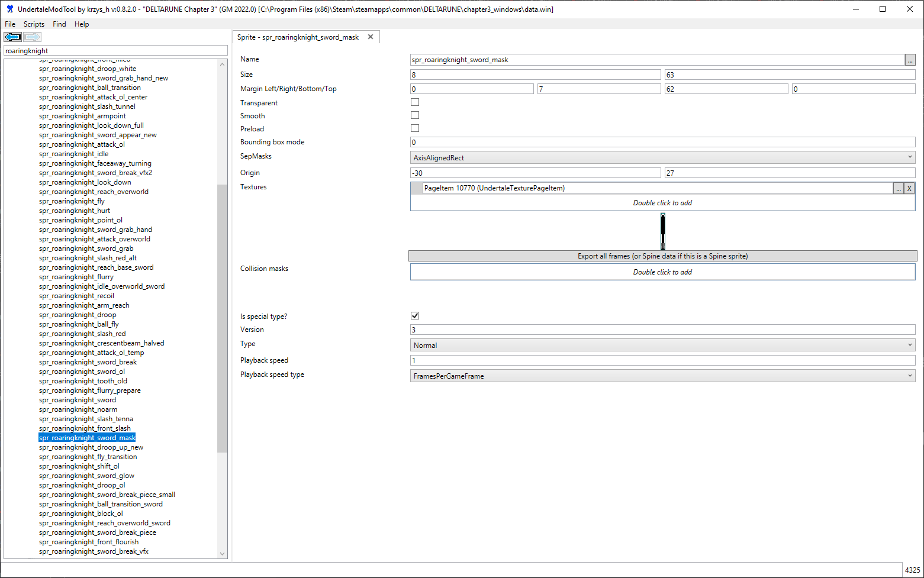Select spr_roaringknight_crescentbeam_halved in the list
924x578 pixels.
click(x=102, y=343)
